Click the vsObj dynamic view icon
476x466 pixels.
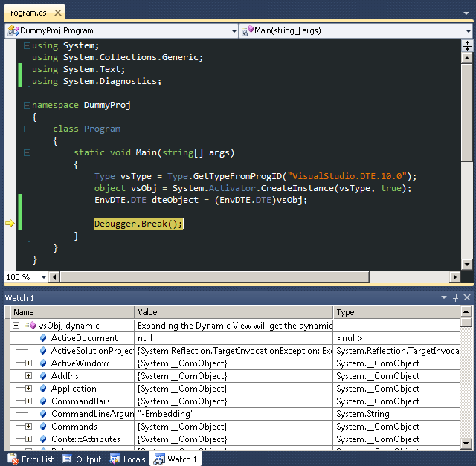point(30,326)
